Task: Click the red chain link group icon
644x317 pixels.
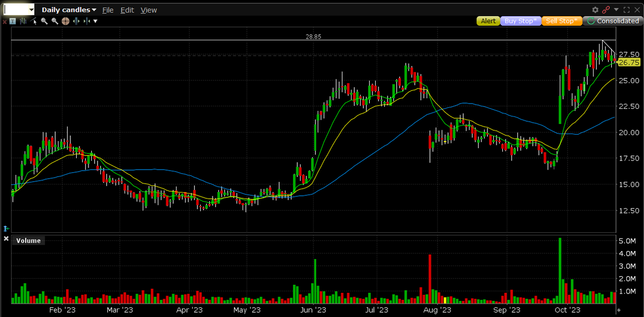Action: [x=606, y=10]
